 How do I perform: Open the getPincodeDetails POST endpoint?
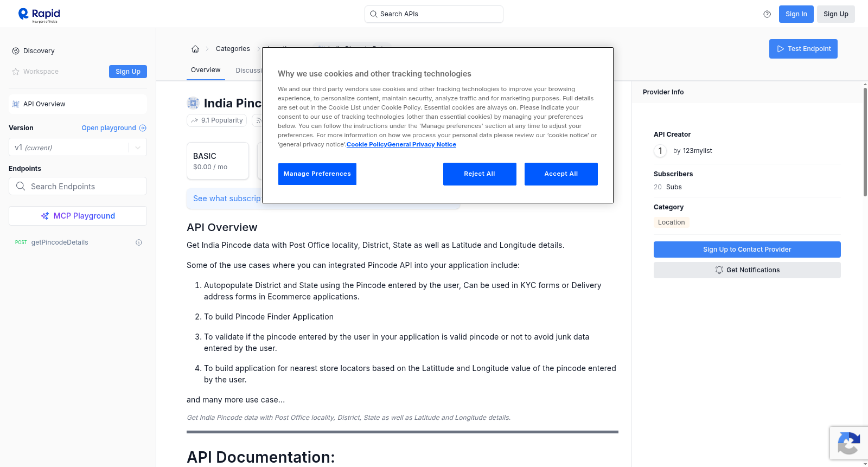pyautogui.click(x=78, y=242)
